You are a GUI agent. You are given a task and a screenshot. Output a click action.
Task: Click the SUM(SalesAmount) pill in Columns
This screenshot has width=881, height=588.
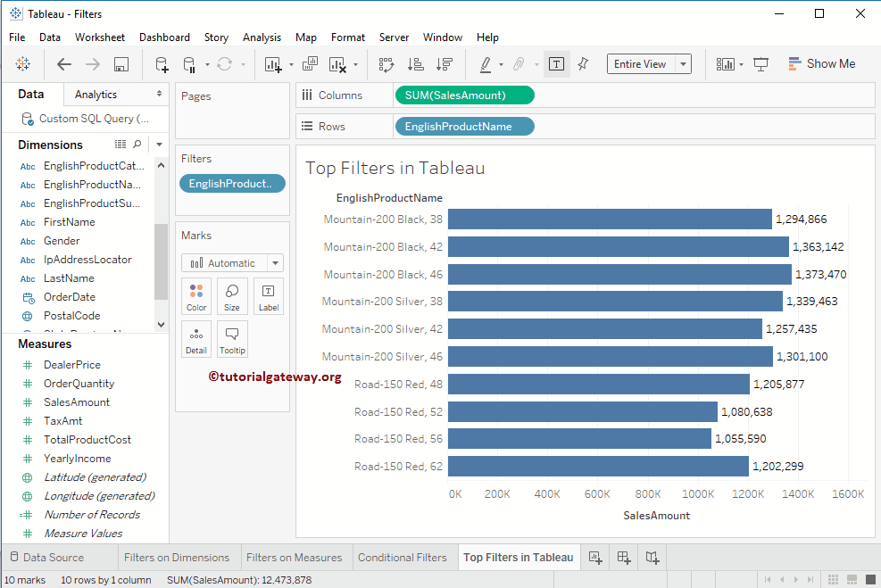coord(464,95)
